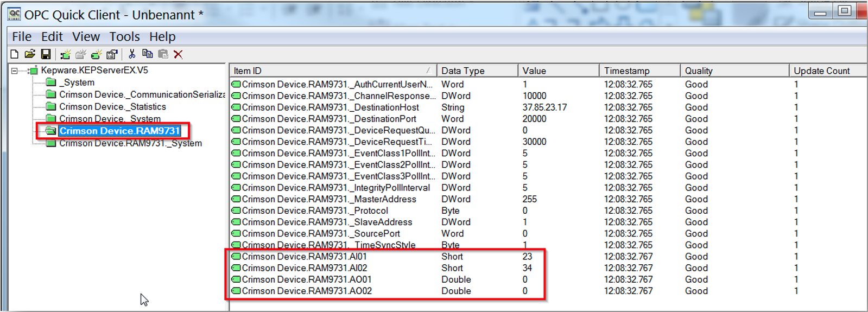Click the value 20000 in Value column

(x=534, y=119)
